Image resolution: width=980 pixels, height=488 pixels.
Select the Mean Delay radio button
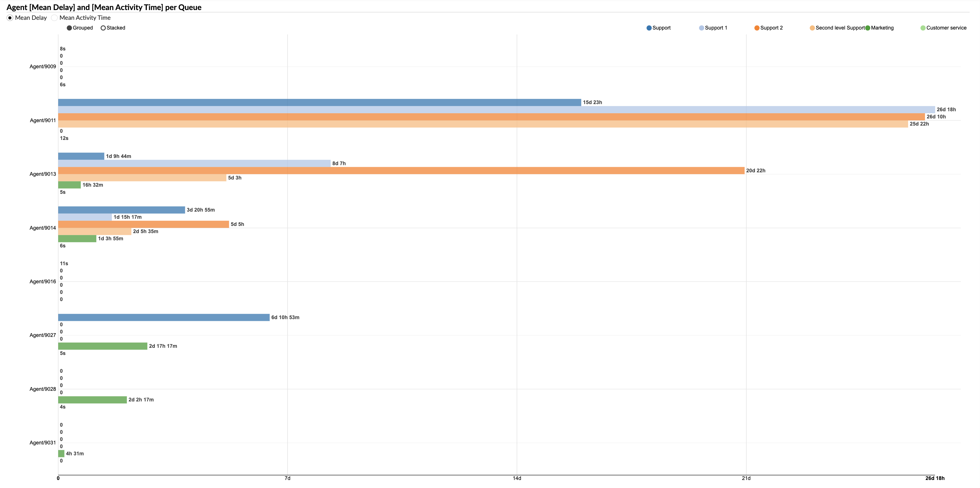(10, 18)
